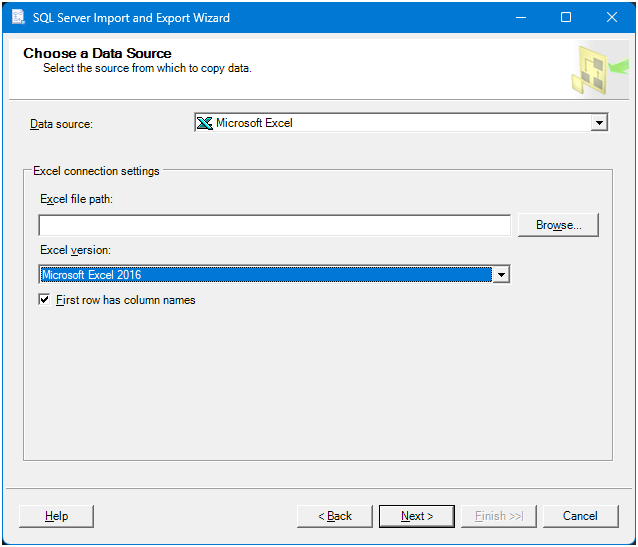Click the 'Excel version:' label

coord(75,250)
